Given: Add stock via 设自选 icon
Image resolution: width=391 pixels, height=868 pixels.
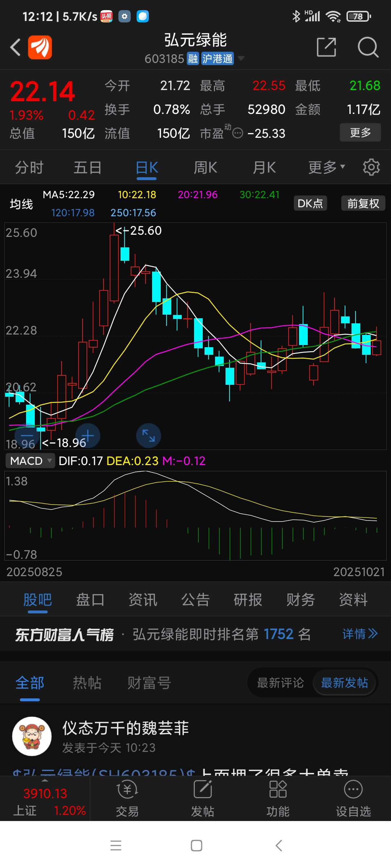Looking at the screenshot, I should click(353, 799).
